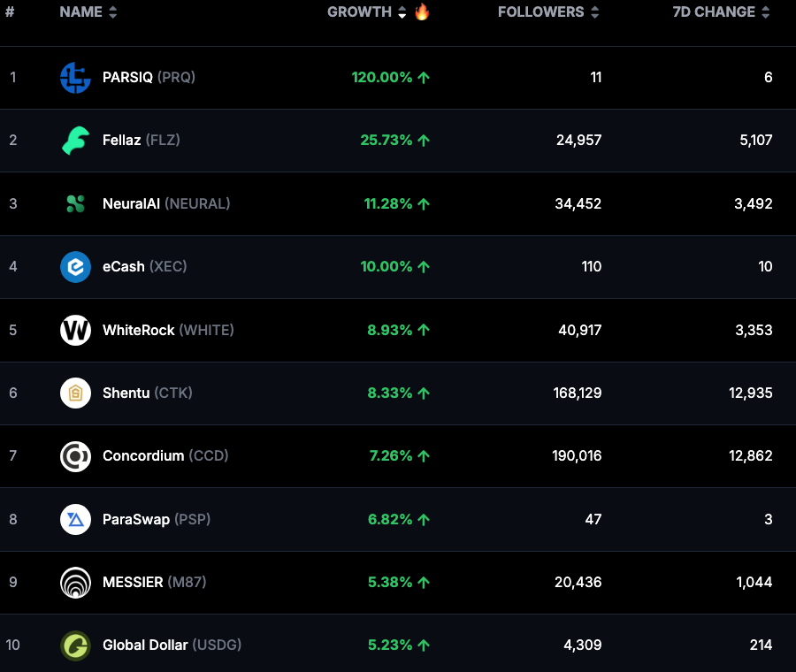Click the Fellaz green logo icon

(x=76, y=141)
